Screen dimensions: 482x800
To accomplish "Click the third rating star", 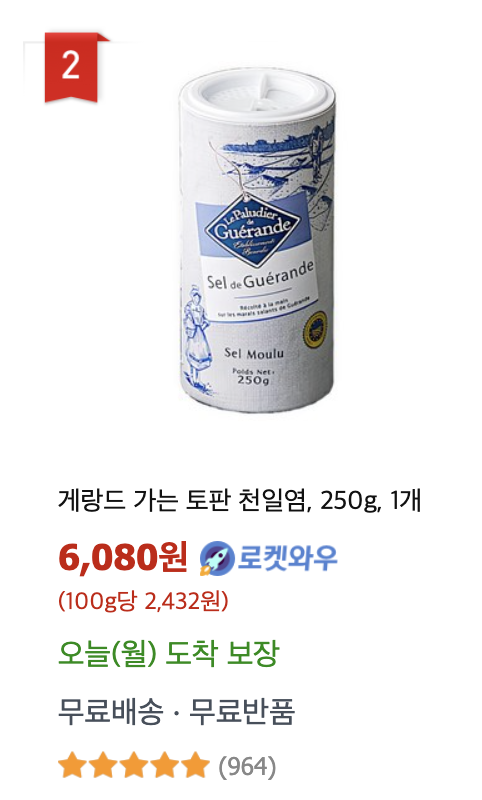I will pyautogui.click(x=134, y=766).
